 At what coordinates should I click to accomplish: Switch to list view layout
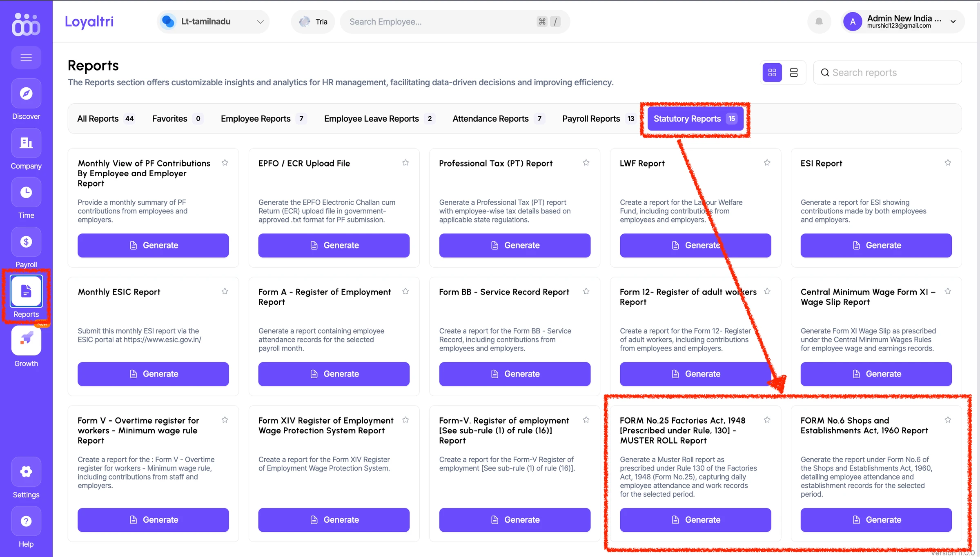pyautogui.click(x=794, y=73)
